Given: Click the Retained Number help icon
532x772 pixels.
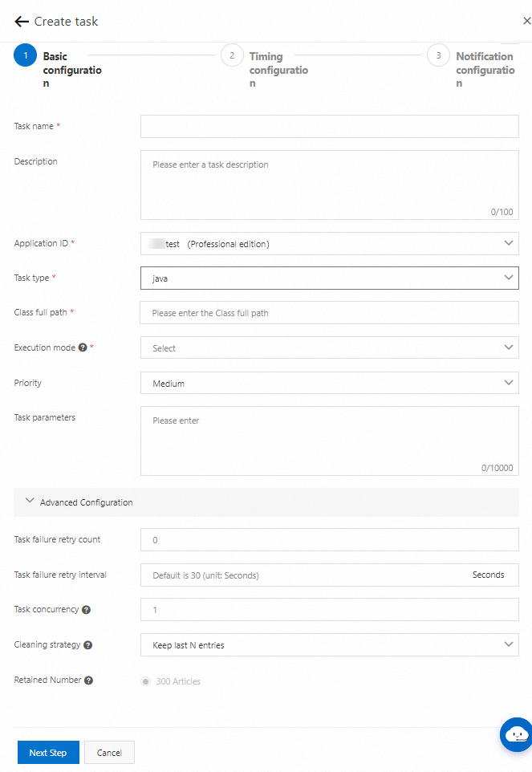Looking at the screenshot, I should coord(88,681).
